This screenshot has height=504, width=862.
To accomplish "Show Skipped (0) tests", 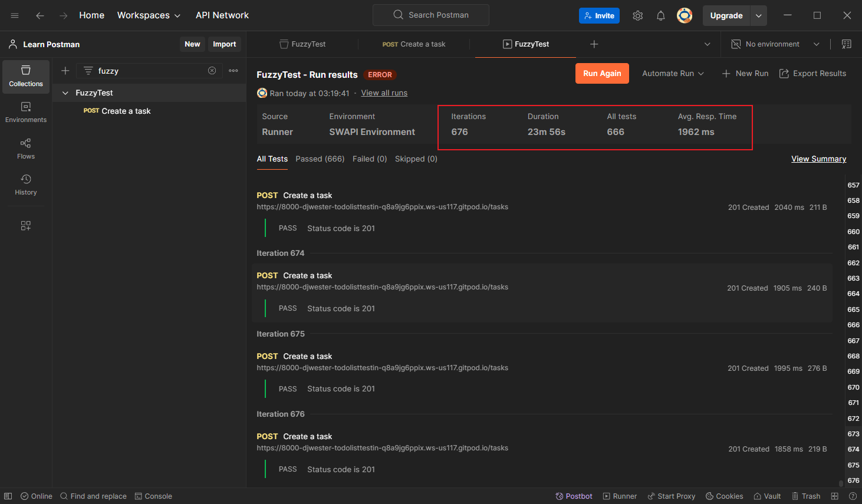I will click(416, 159).
